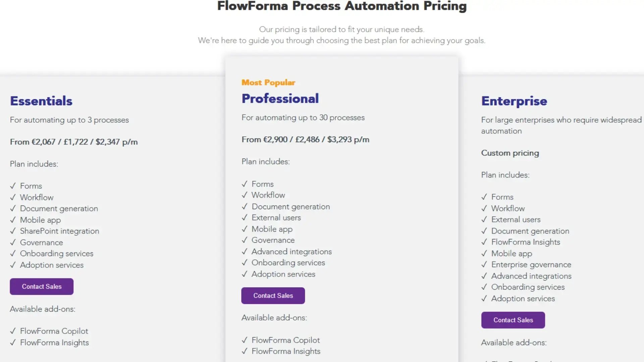Expand the Enterprise Available add-ons section
The image size is (644, 362).
514,343
